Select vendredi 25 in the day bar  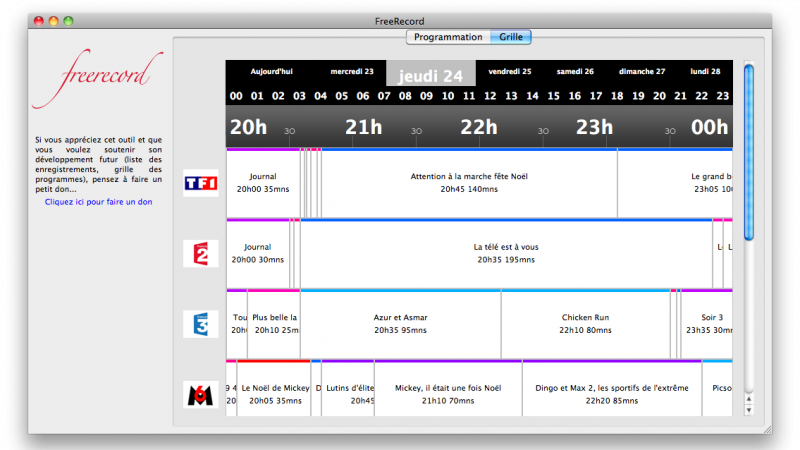click(510, 71)
